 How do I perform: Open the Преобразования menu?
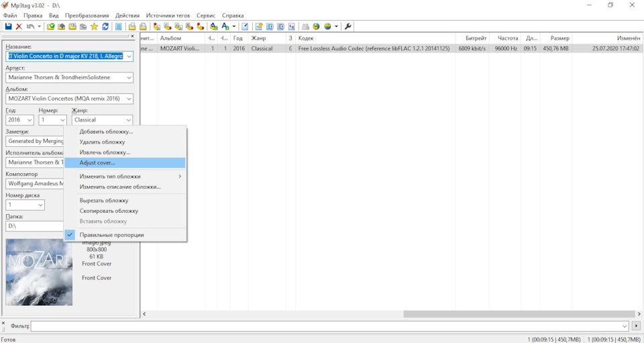click(87, 15)
